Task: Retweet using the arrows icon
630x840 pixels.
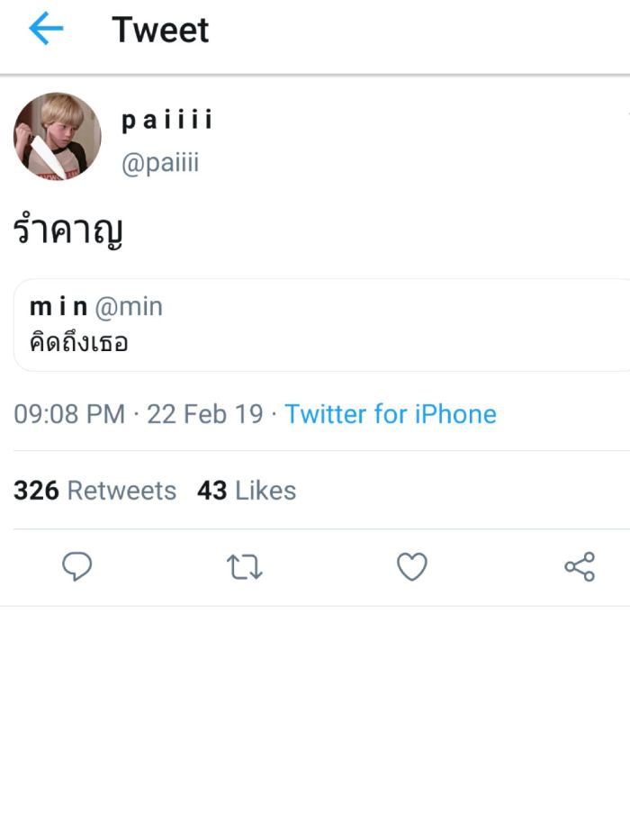Action: (244, 567)
